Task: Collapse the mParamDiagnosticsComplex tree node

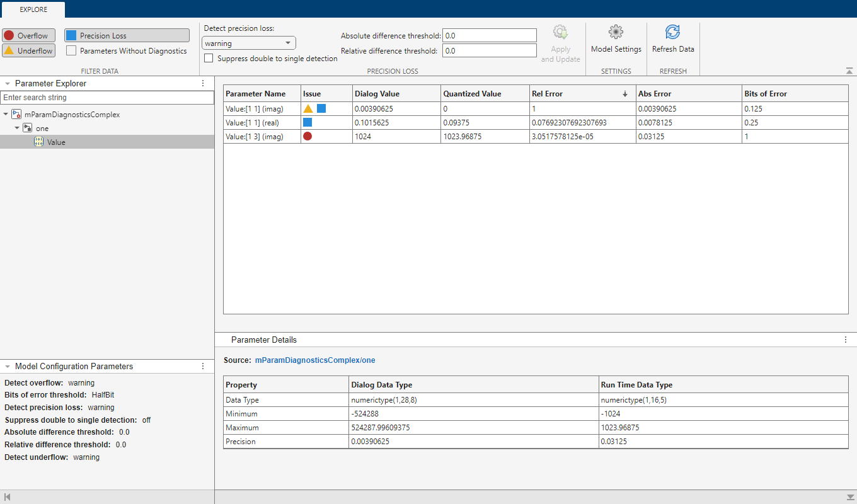Action: click(x=6, y=115)
